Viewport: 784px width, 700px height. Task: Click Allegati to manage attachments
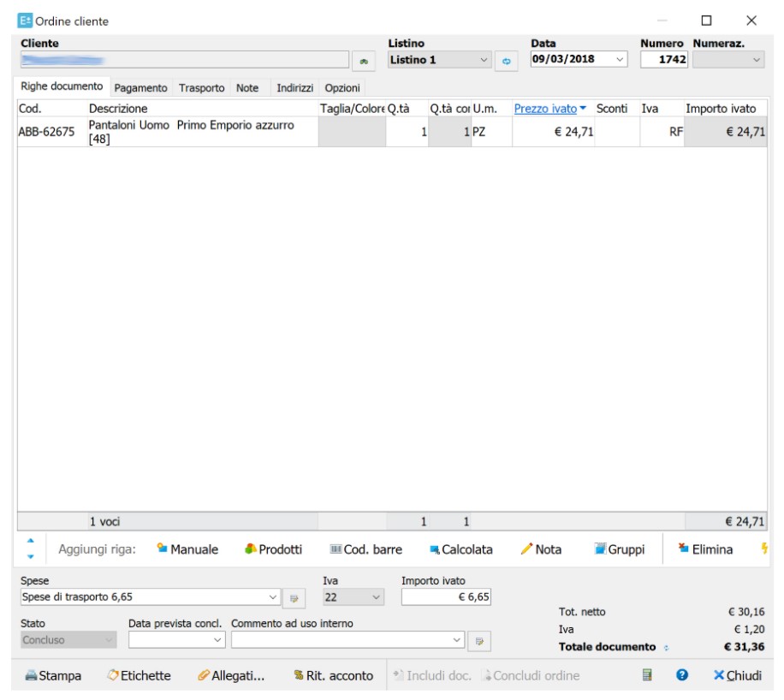[230, 675]
